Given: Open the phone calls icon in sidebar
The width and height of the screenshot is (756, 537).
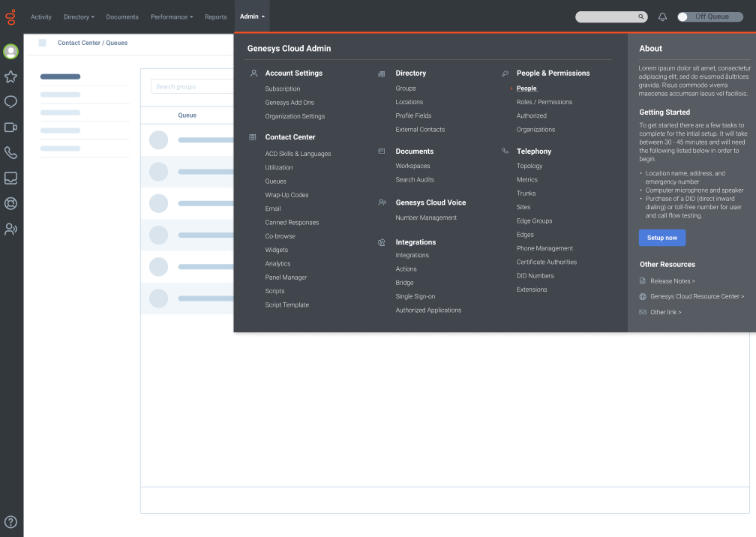Looking at the screenshot, I should (x=10, y=153).
